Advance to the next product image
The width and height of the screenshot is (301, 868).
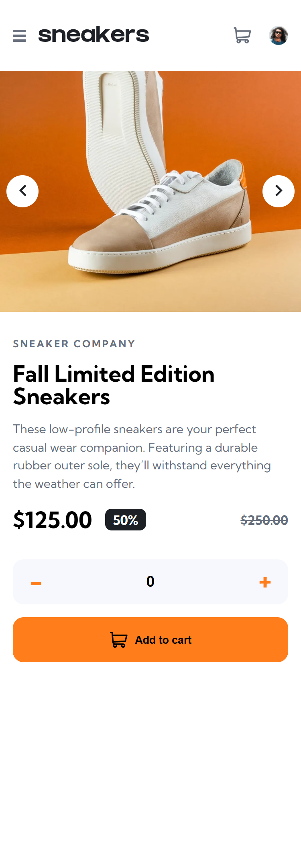point(279,191)
